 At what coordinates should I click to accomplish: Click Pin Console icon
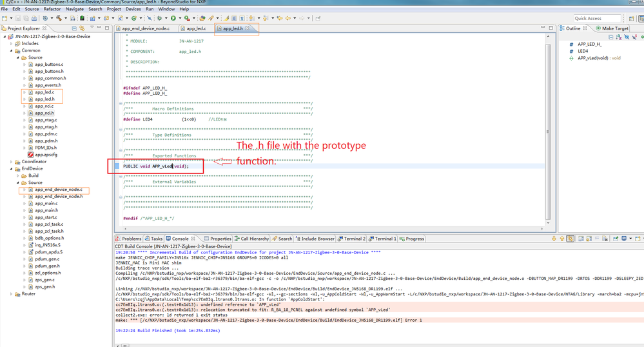616,239
